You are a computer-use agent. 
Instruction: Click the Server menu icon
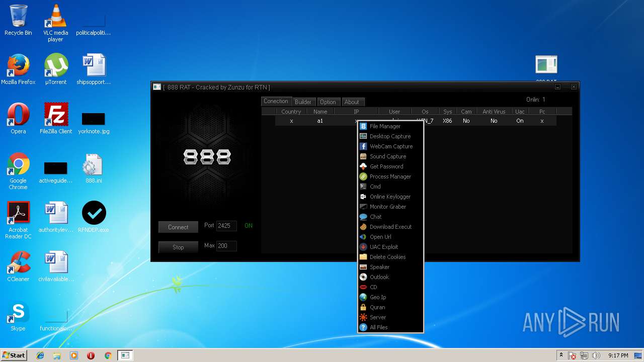pos(363,317)
